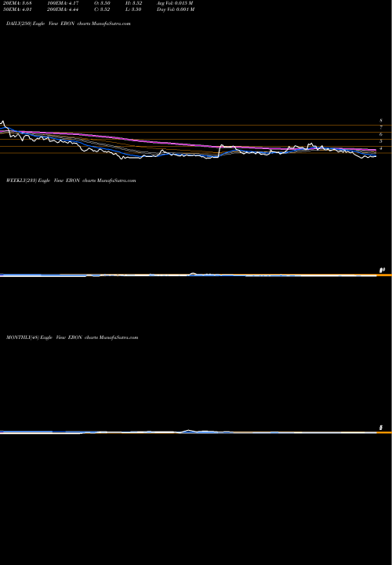Click the daily chart axis label 6
Screen dimensions: 392x565
pos(381,134)
